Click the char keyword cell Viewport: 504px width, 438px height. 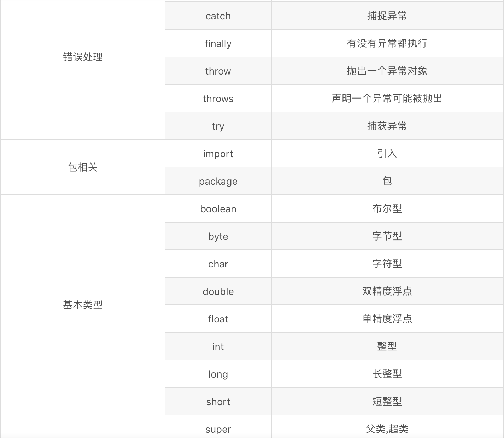point(218,264)
